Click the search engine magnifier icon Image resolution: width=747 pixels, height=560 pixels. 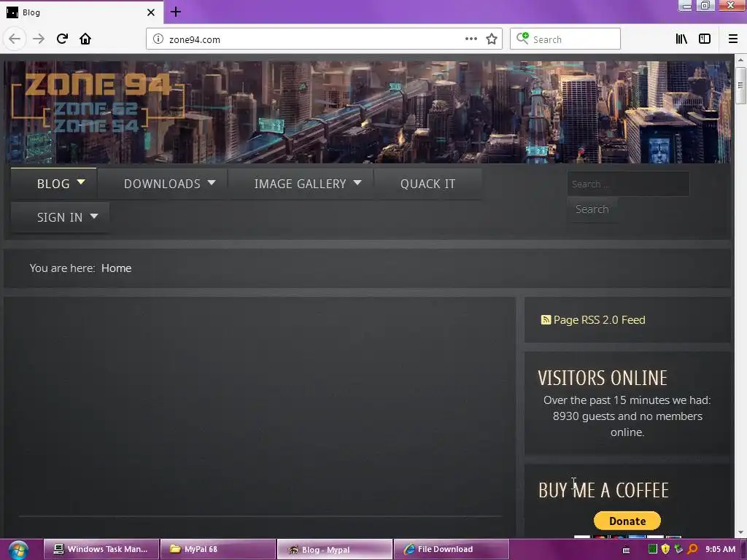(522, 39)
